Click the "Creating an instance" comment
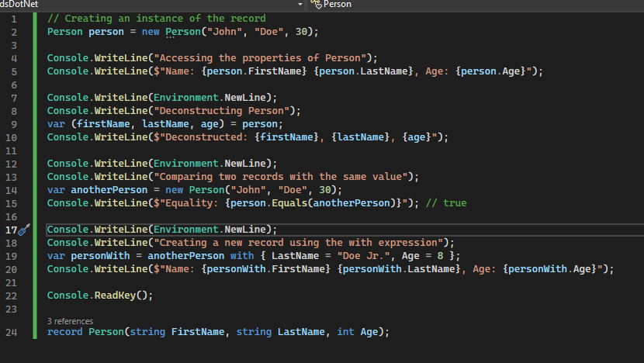This screenshot has width=644, height=363. click(x=156, y=18)
